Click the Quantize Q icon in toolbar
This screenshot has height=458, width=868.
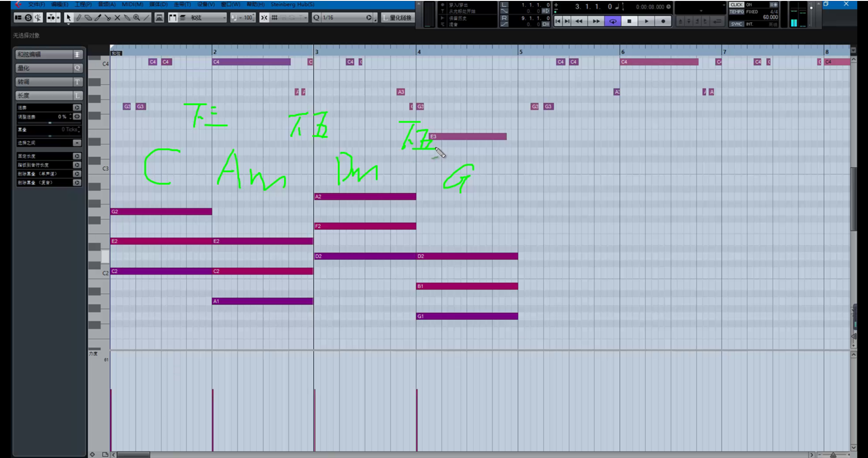pyautogui.click(x=316, y=18)
